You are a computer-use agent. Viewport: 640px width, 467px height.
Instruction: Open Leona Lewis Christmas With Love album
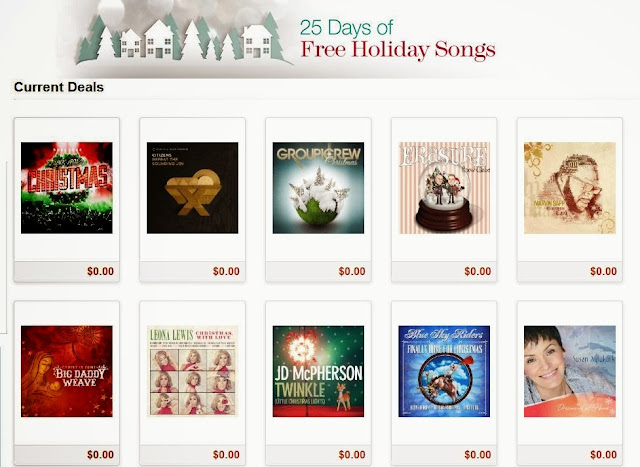coord(192,371)
